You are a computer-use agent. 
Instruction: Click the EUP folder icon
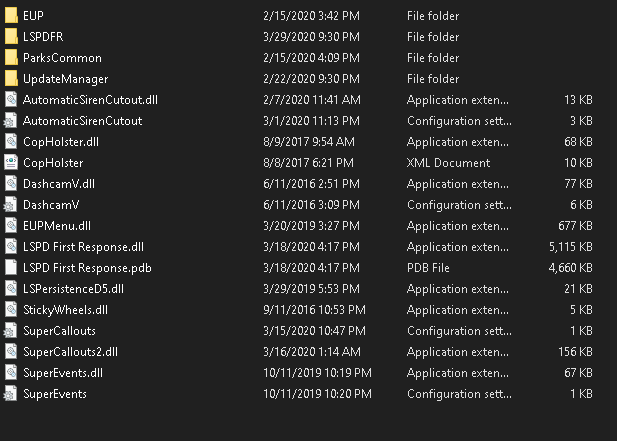pos(10,16)
